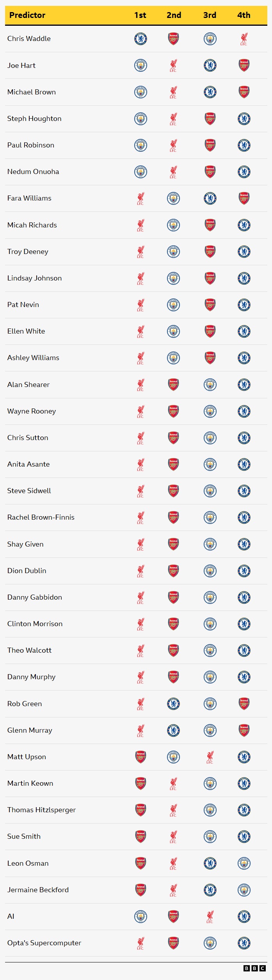The image size is (272, 980).
Task: Click AI's 1st place Manchester City badge
Action: pos(140,916)
